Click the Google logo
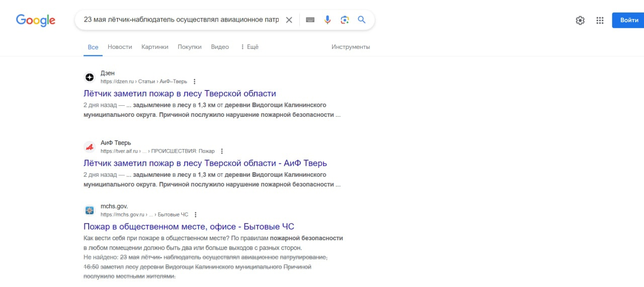The image size is (644, 287). click(x=36, y=20)
